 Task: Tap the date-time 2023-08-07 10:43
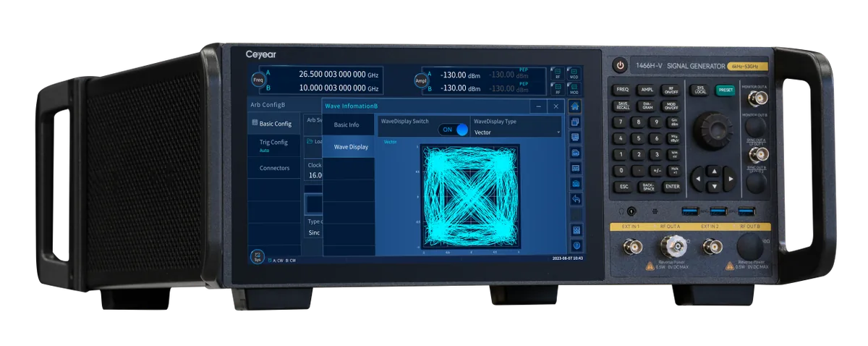pyautogui.click(x=567, y=258)
